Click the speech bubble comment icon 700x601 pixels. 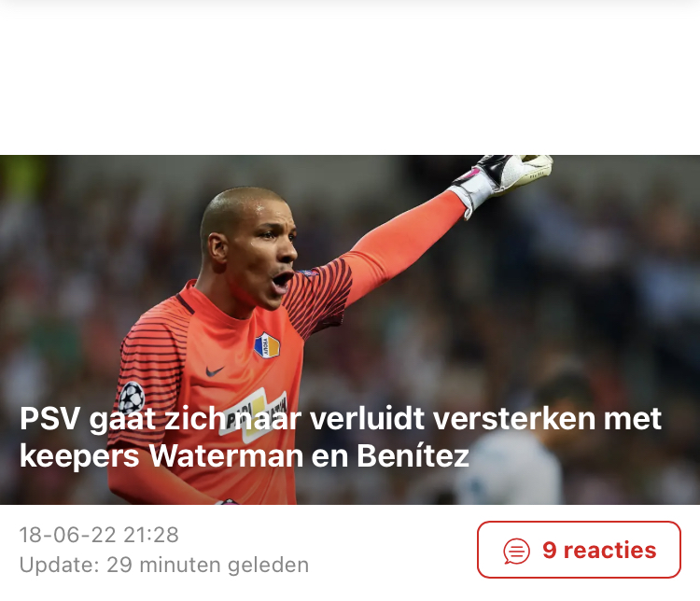pos(516,551)
